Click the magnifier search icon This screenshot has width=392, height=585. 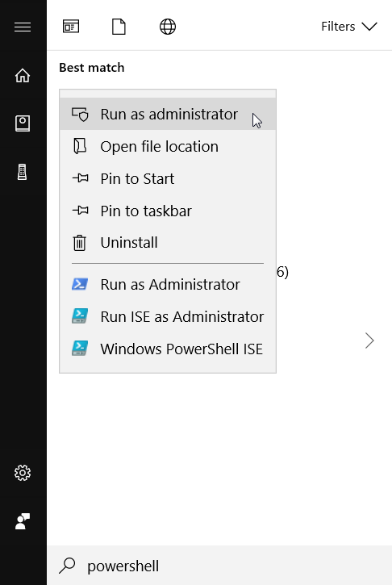point(67,566)
